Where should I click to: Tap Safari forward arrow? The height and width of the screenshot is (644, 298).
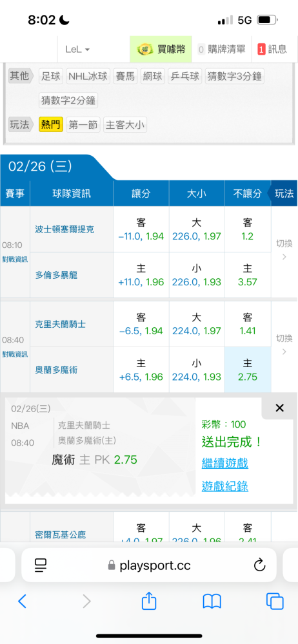[x=86, y=601]
